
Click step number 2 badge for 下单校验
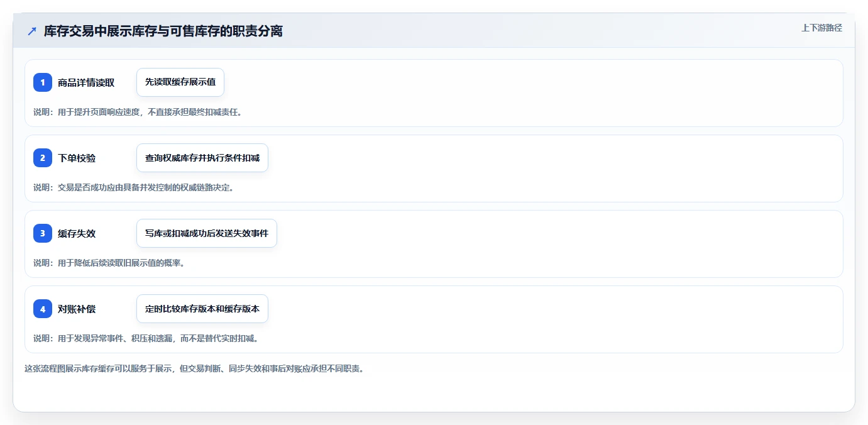[43, 158]
